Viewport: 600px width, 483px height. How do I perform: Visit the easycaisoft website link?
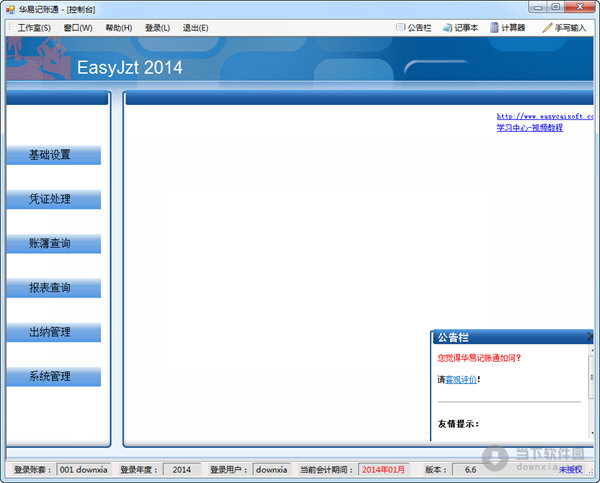545,116
